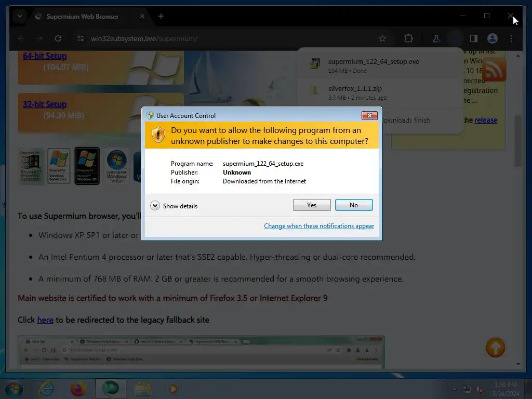The width and height of the screenshot is (532, 399).
Task: Click the win32subsystem.live address bar
Action: (x=144, y=38)
